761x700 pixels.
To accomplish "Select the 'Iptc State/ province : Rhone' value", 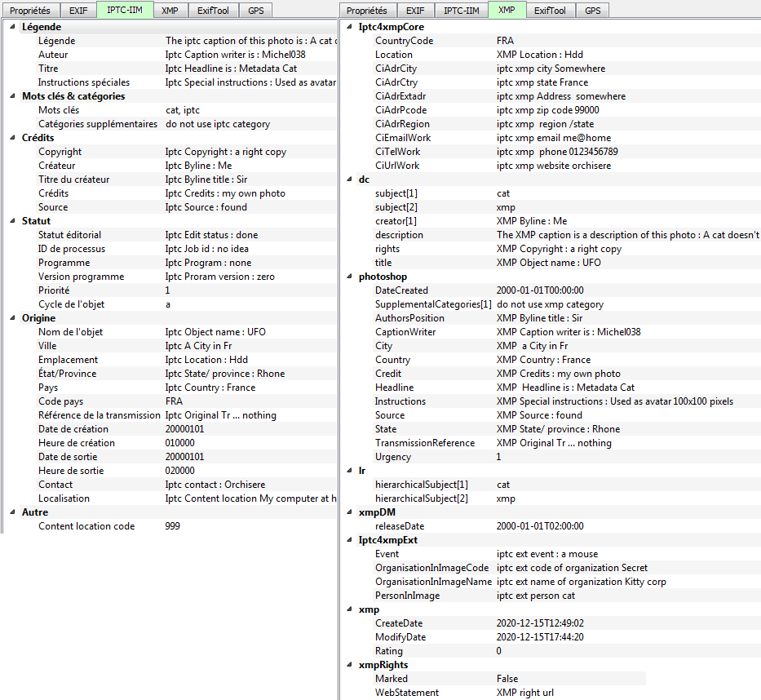I will click(x=225, y=374).
